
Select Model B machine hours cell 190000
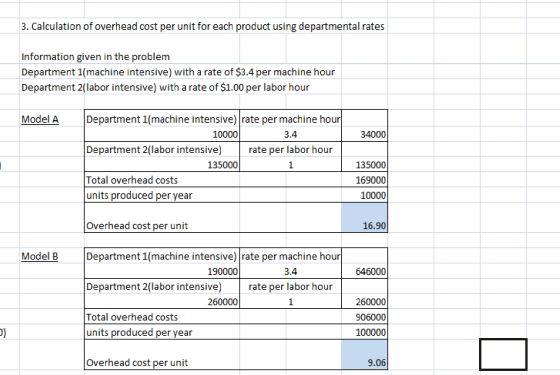(162, 271)
